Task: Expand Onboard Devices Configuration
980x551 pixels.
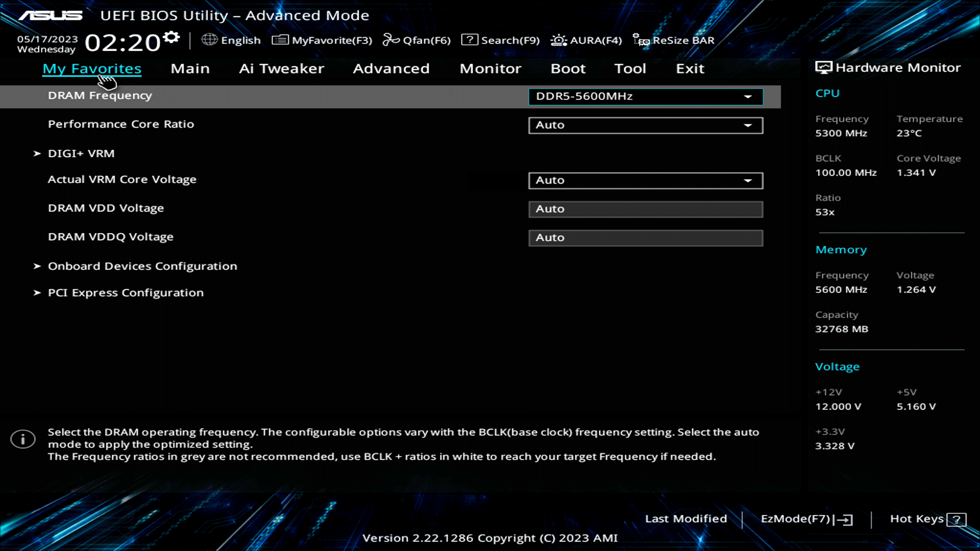Action: [x=142, y=266]
